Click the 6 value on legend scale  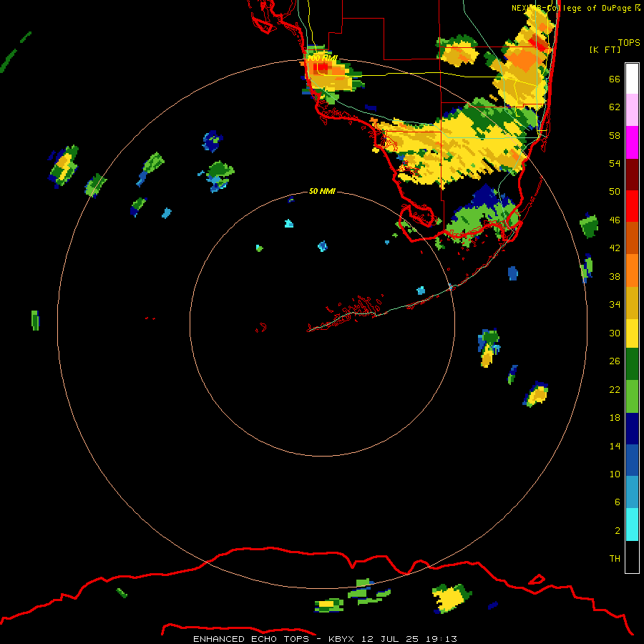[617, 502]
